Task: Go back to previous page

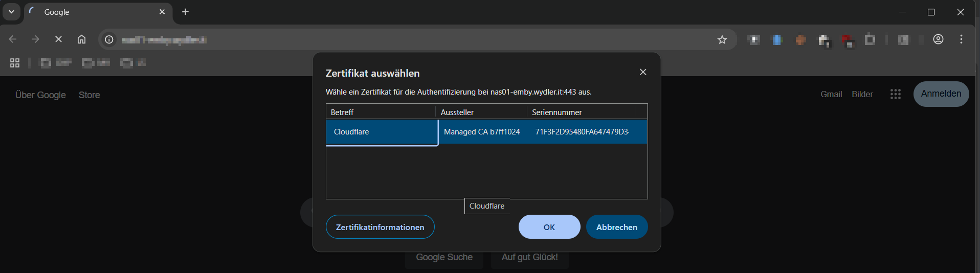Action: (x=13, y=39)
